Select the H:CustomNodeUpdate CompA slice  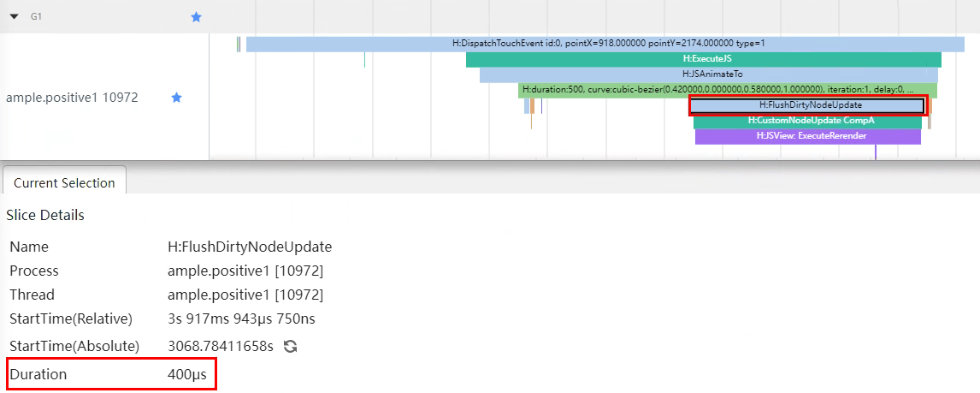click(x=806, y=122)
